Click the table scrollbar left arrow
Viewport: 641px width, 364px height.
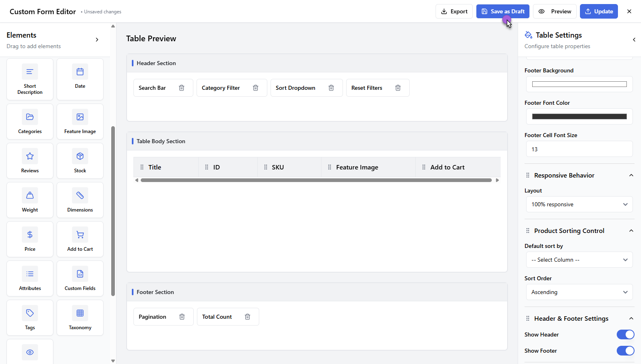(137, 180)
